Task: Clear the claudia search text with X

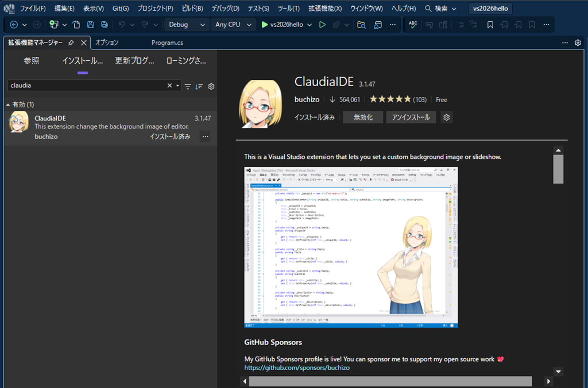Action: [169, 86]
